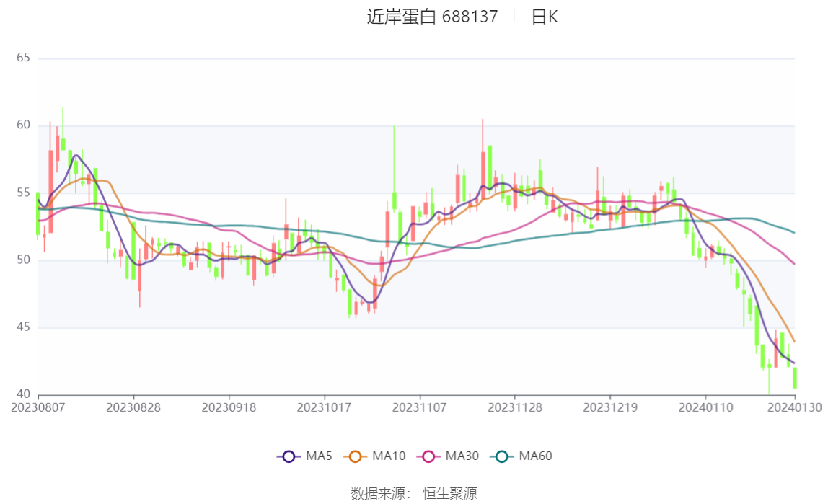Hide the MA60 line via its label
Screen dimensions: 828x504
(535, 456)
